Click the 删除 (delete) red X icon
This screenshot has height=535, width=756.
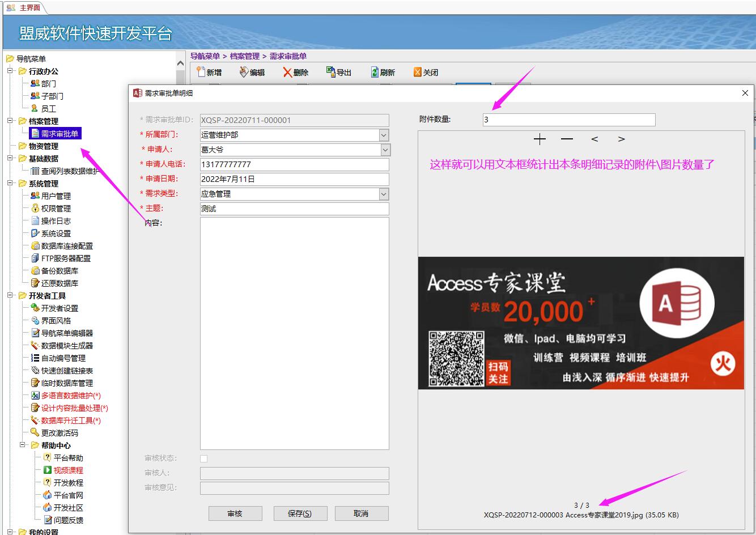click(287, 73)
